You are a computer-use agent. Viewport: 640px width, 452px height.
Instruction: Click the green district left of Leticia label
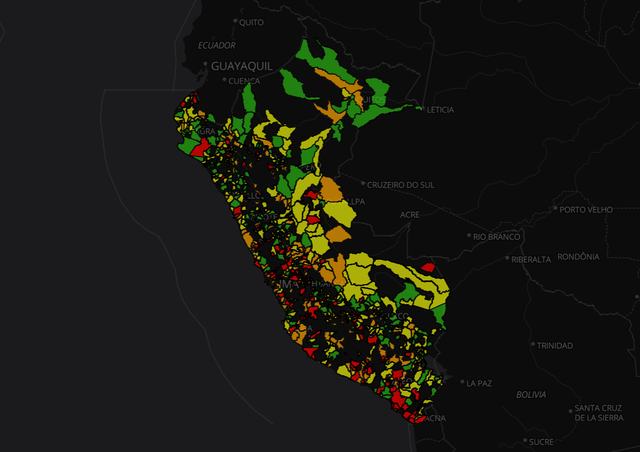click(382, 113)
